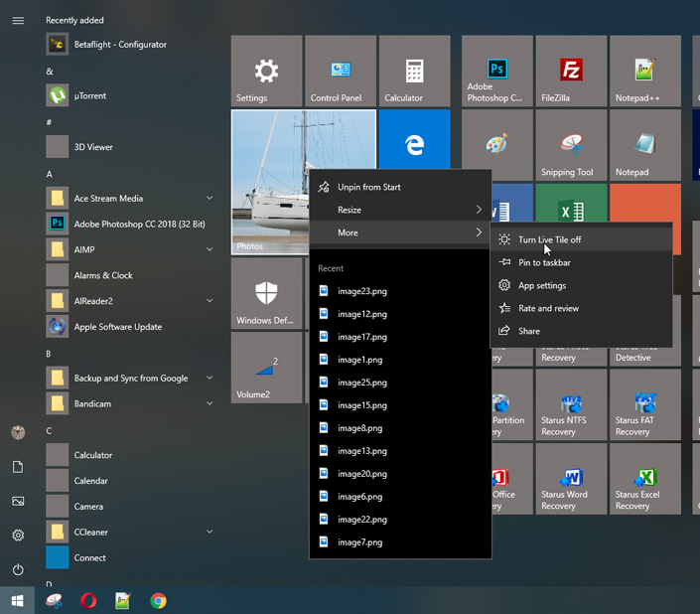Open the Power options icon
700x614 pixels.
18,569
